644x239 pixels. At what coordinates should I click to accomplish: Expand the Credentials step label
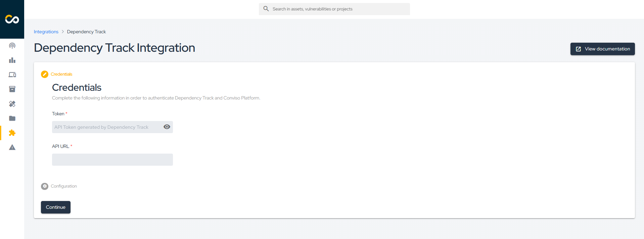pyautogui.click(x=61, y=74)
